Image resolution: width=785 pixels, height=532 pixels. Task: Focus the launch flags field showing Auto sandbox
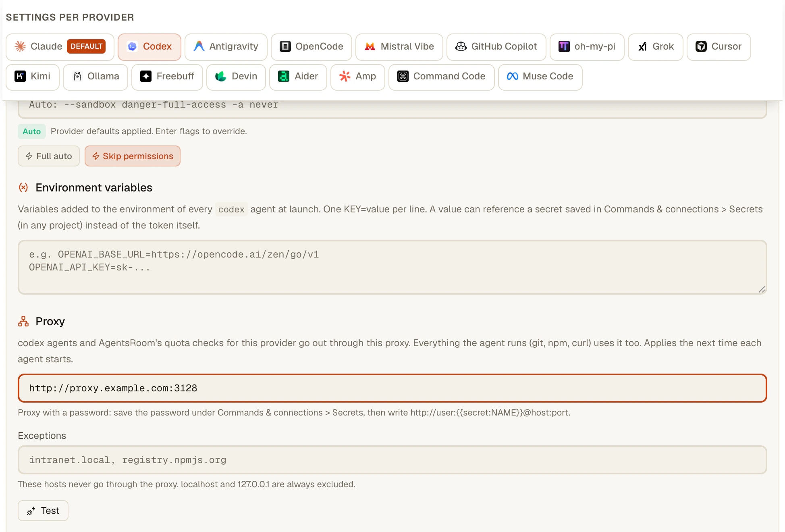tap(392, 109)
